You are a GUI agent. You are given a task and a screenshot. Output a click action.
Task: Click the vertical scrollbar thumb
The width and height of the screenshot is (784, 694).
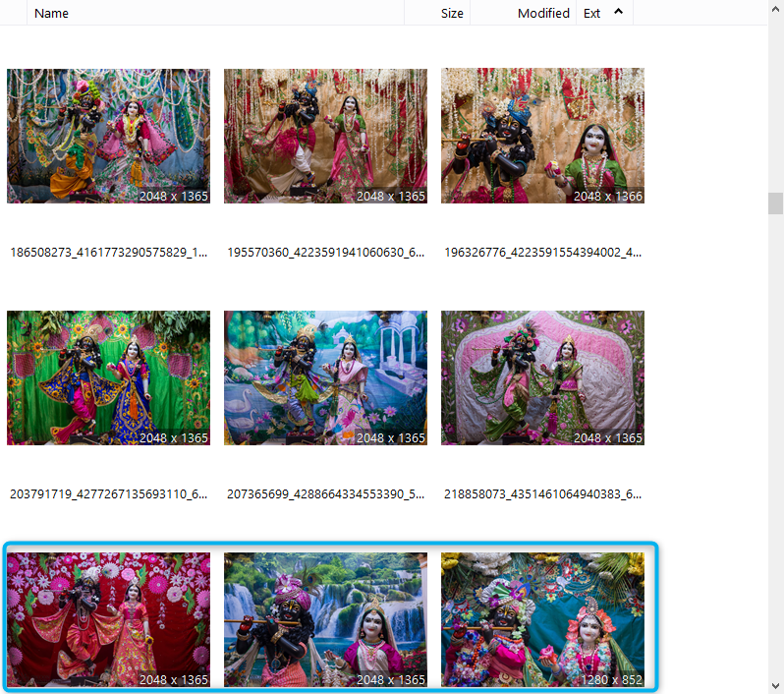pyautogui.click(x=775, y=202)
